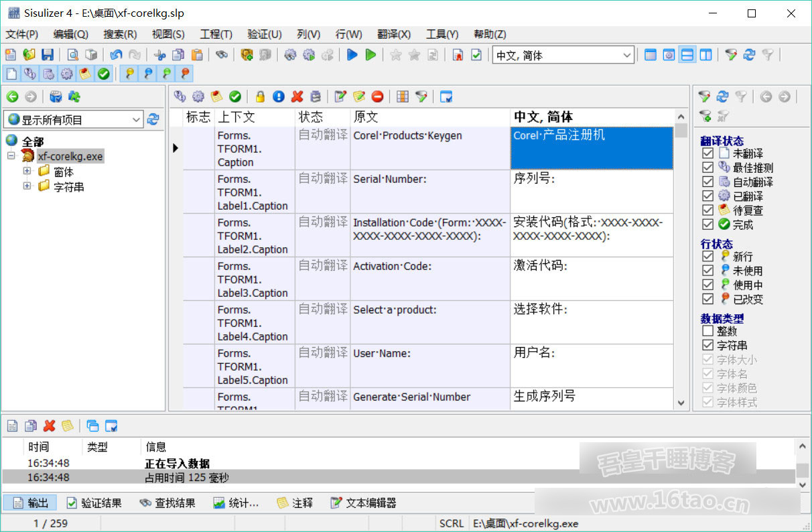
Task: Click the translation grid vertical scrollbar down arrow
Action: point(681,403)
